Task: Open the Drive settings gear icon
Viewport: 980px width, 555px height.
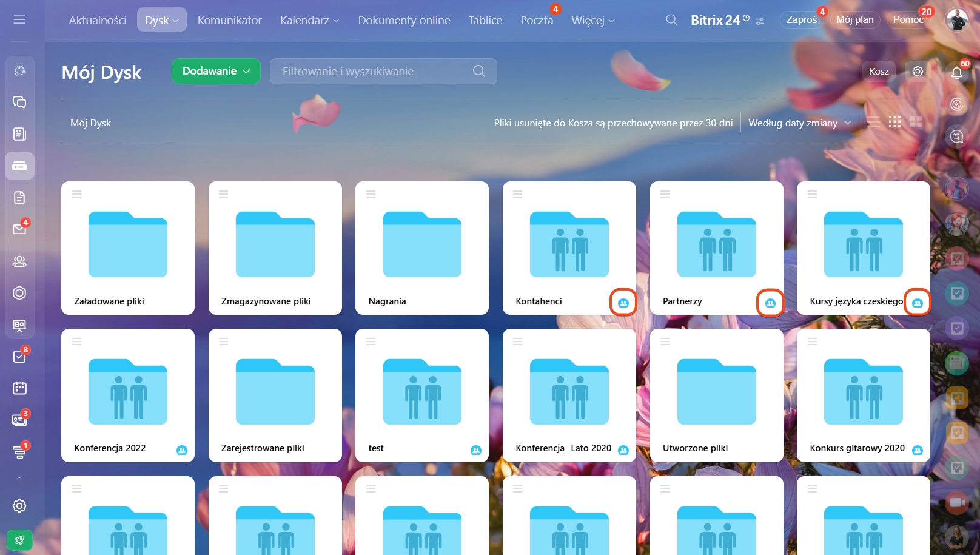Action: [x=918, y=71]
